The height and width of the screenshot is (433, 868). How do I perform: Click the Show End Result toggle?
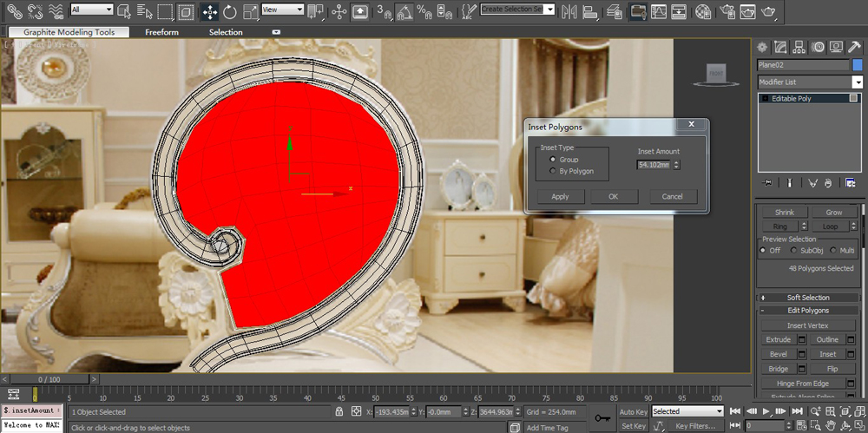[x=789, y=182]
